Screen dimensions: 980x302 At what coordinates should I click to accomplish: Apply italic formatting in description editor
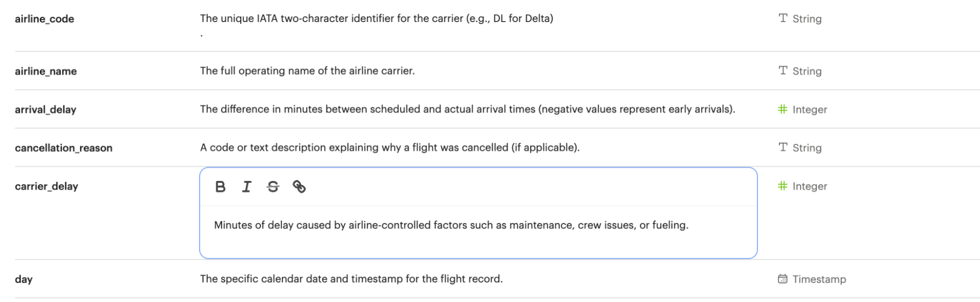pos(247,187)
